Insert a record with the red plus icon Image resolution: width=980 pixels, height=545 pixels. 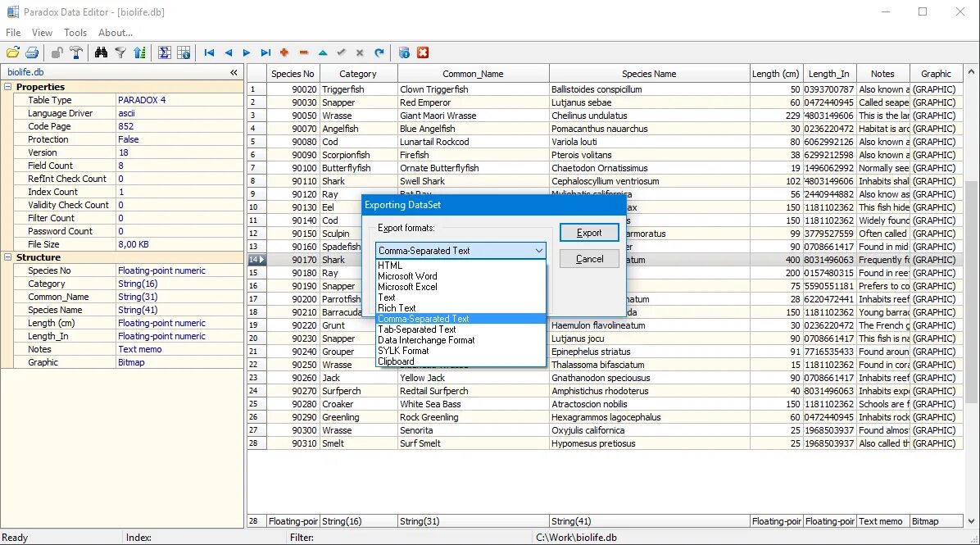tap(284, 52)
